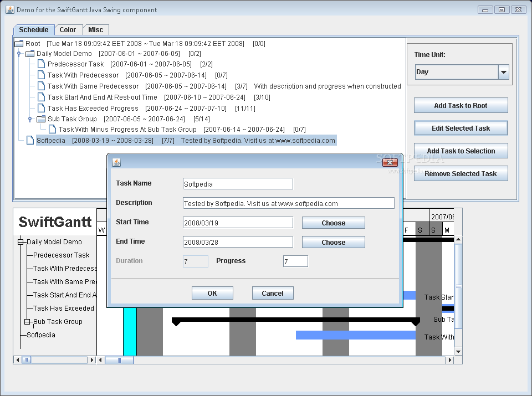Viewport: 532px width, 396px height.
Task: Open the Time Unit Day dropdown
Action: click(x=504, y=72)
